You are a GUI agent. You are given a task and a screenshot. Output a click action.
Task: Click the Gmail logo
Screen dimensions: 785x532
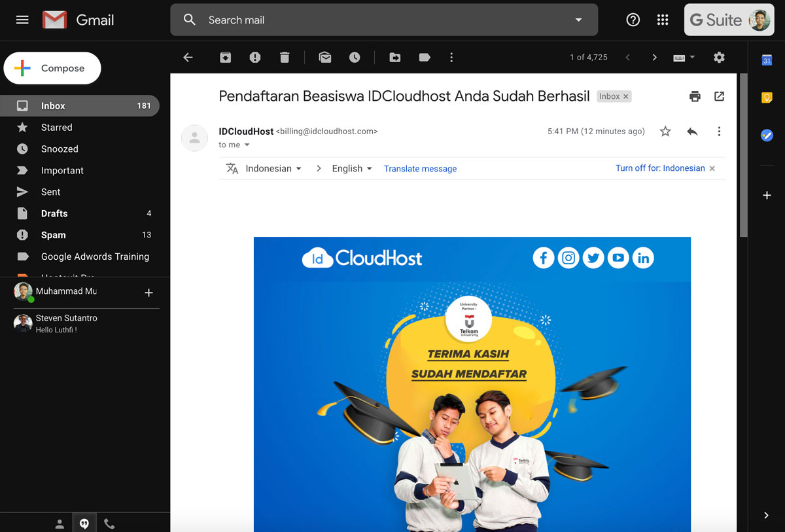(78, 20)
